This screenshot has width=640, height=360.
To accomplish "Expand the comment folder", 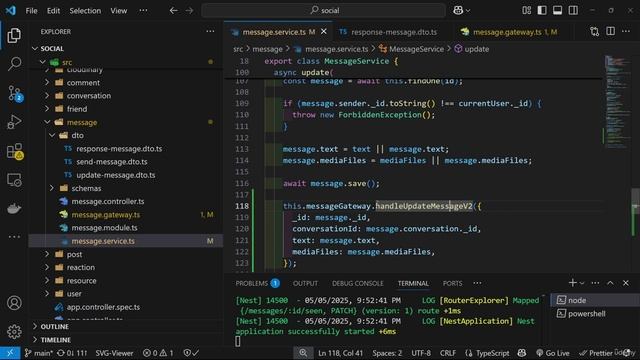I will click(x=47, y=82).
